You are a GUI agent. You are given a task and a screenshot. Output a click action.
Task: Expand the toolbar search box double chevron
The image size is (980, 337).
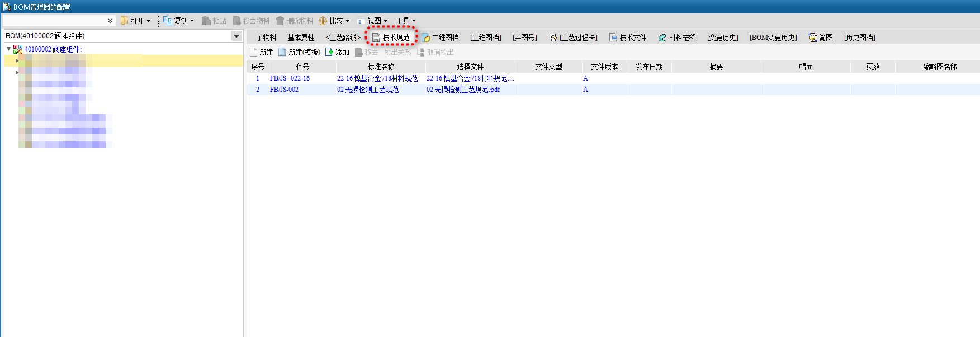110,21
